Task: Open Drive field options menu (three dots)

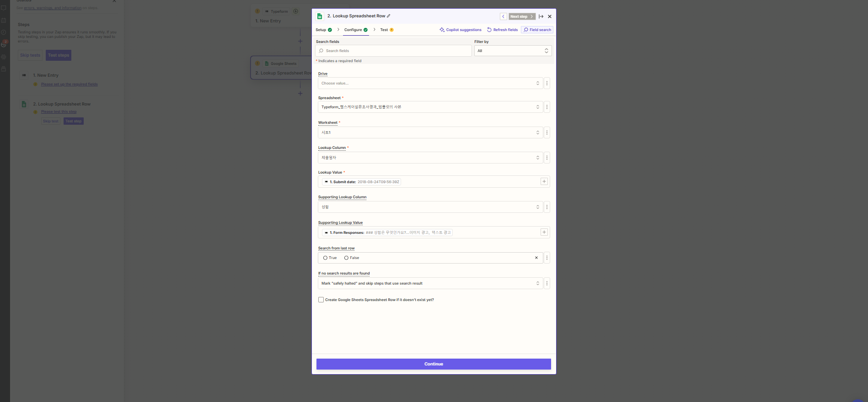Action: [547, 83]
